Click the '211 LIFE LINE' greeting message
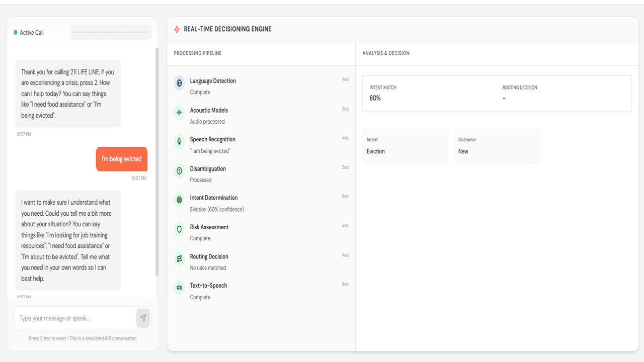The width and height of the screenshot is (644, 362). click(x=68, y=94)
